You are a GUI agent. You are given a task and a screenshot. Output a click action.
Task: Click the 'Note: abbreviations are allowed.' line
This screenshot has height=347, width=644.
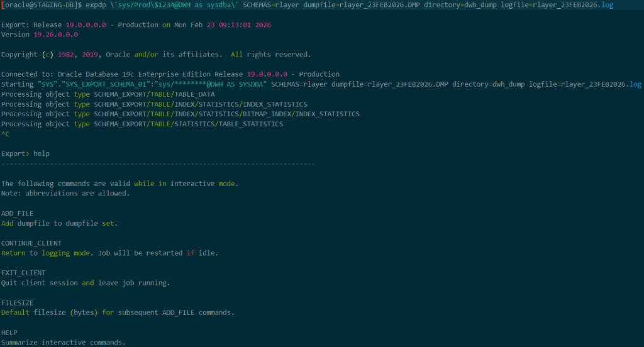point(65,193)
